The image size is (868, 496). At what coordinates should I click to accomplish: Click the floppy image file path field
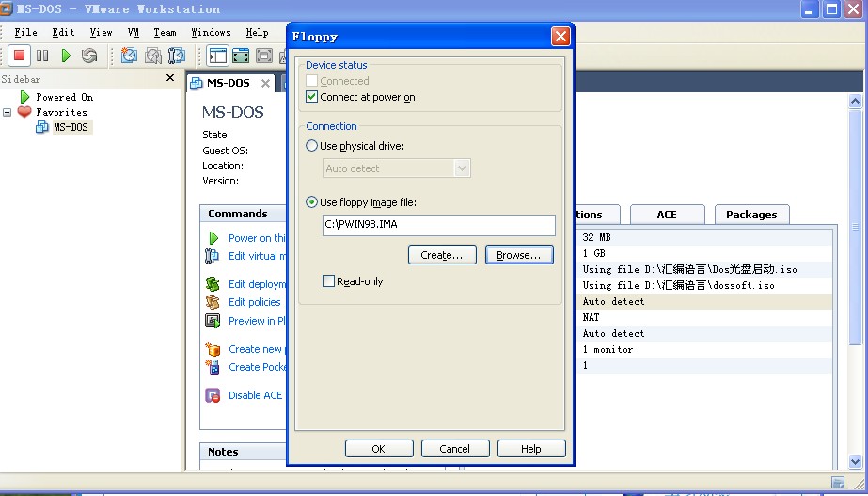click(x=438, y=225)
